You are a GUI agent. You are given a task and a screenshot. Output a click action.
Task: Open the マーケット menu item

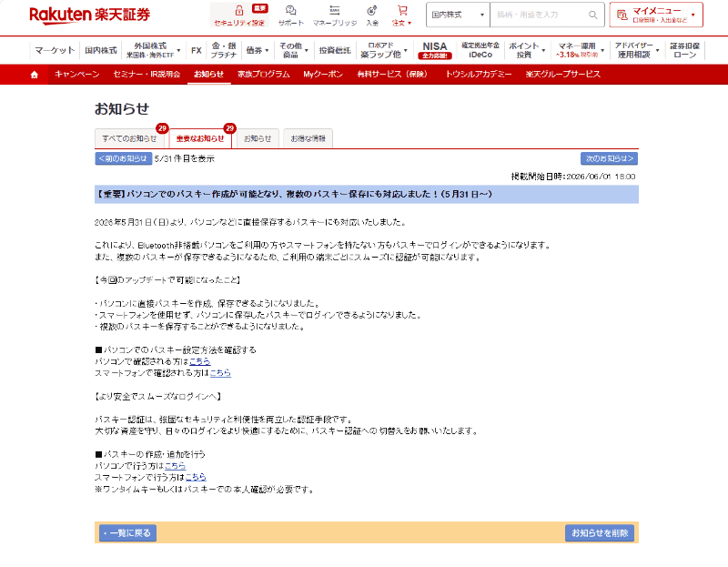tap(55, 50)
